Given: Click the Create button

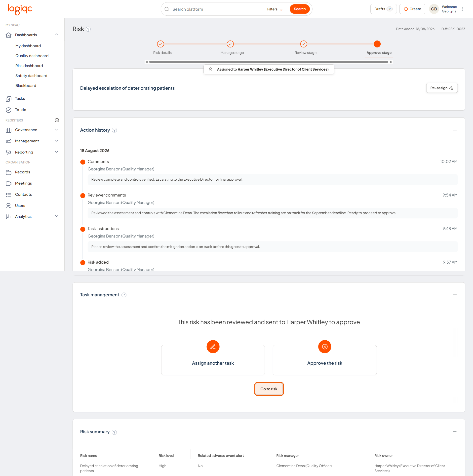Looking at the screenshot, I should 412,9.
